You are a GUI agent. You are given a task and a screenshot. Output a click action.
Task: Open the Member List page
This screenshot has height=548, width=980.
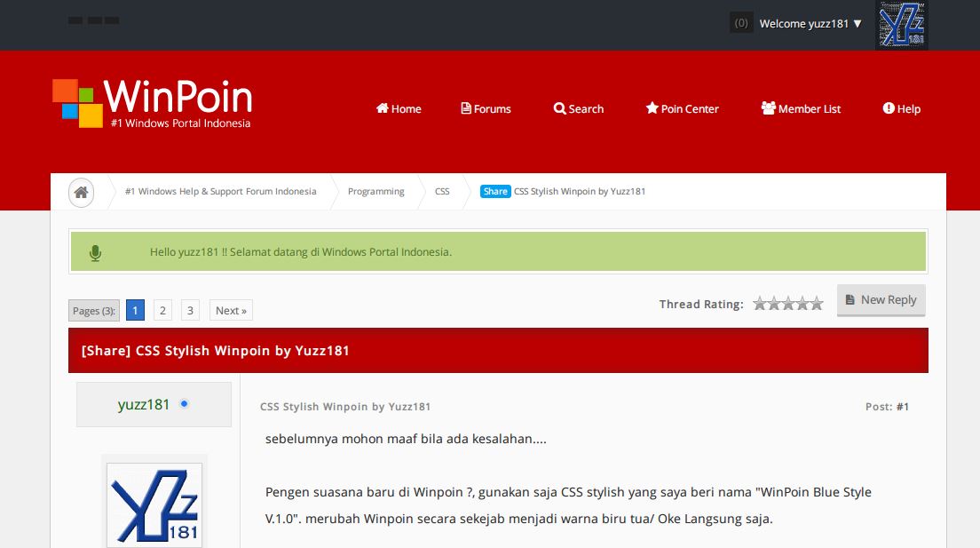[x=801, y=109]
